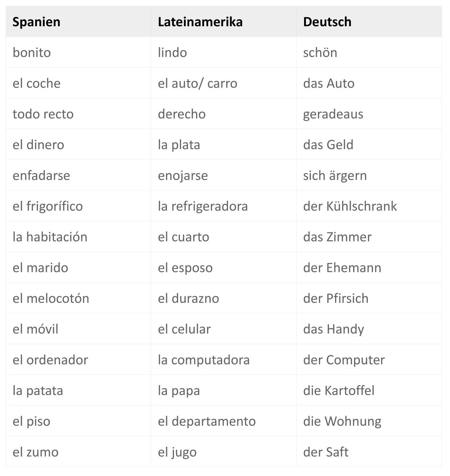
Task: Select the 'der Kühlschrank' cell
Action: coord(350,206)
